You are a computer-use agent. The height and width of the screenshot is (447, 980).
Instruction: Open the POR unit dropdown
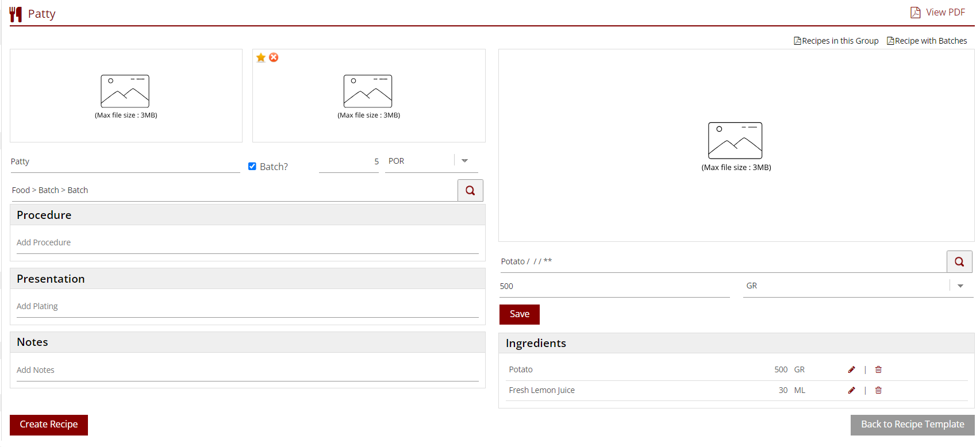[464, 161]
